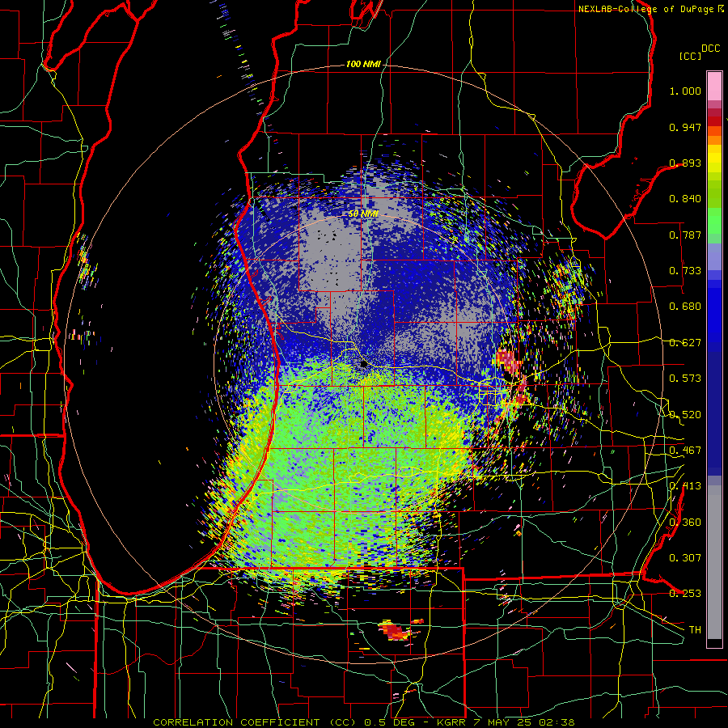Click the 0.680 scale value
728x728 pixels.
coord(685,307)
